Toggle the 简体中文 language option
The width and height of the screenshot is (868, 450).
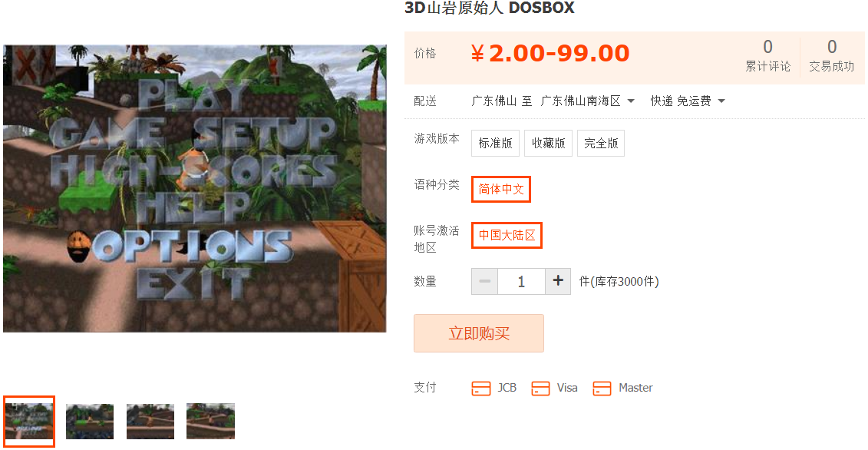tap(501, 189)
